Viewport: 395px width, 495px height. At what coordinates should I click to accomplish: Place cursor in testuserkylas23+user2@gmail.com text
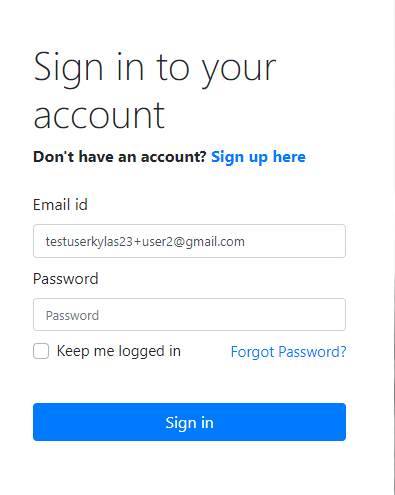coord(145,242)
